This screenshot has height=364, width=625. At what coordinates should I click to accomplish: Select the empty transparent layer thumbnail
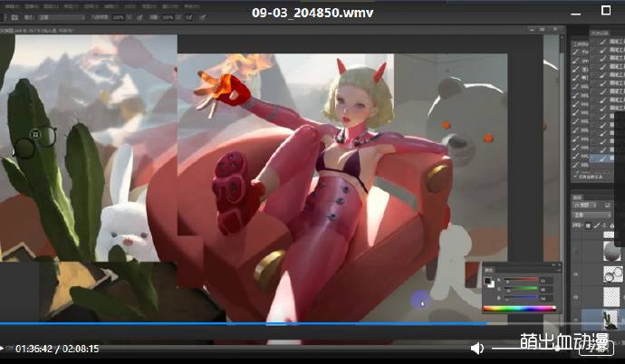tap(611, 297)
